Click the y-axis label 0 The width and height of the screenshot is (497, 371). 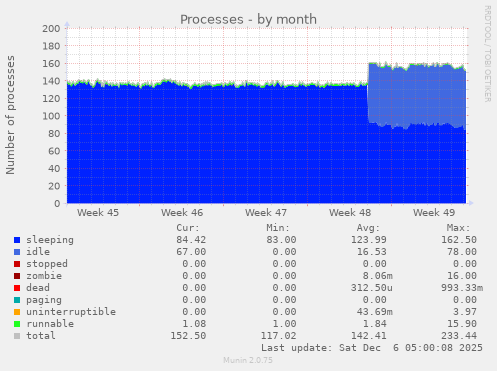(57, 203)
